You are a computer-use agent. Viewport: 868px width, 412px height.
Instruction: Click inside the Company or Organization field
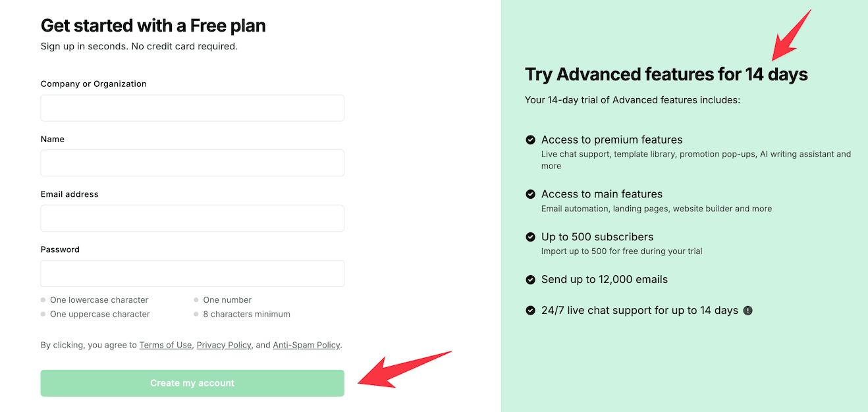pyautogui.click(x=192, y=108)
